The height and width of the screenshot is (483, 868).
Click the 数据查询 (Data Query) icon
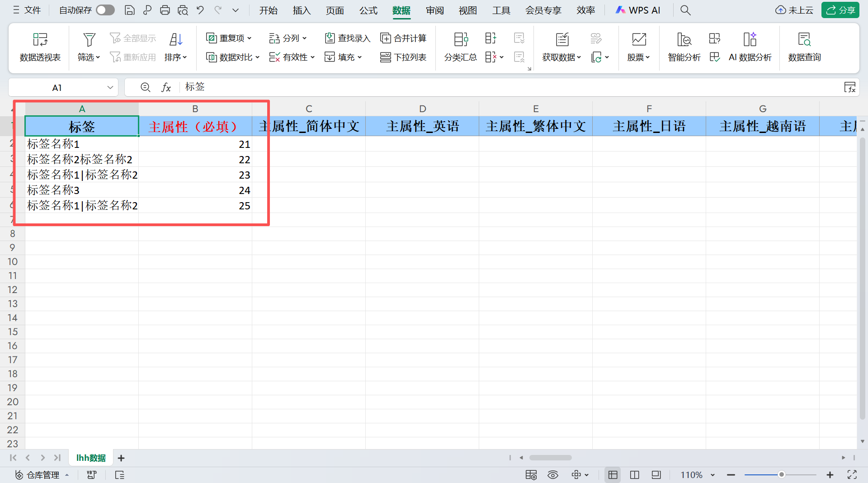coord(804,47)
